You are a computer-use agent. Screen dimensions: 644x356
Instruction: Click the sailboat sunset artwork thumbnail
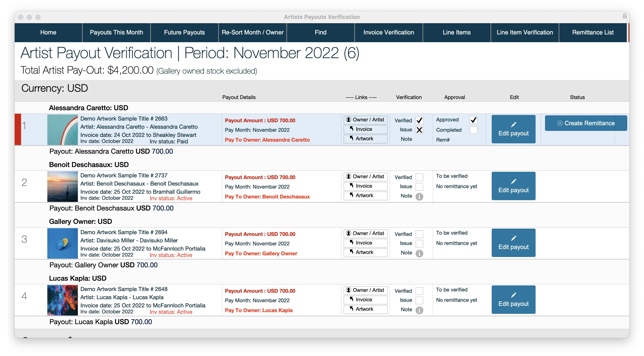pyautogui.click(x=63, y=187)
